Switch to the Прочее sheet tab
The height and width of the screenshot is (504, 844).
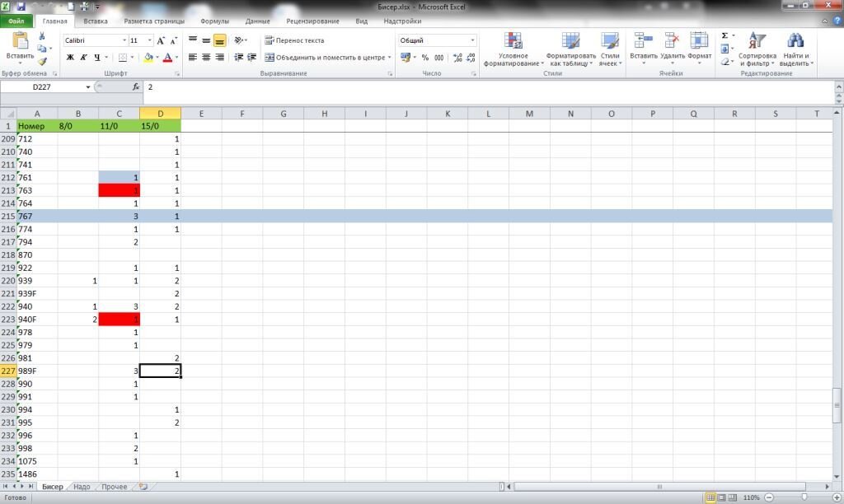point(114,486)
